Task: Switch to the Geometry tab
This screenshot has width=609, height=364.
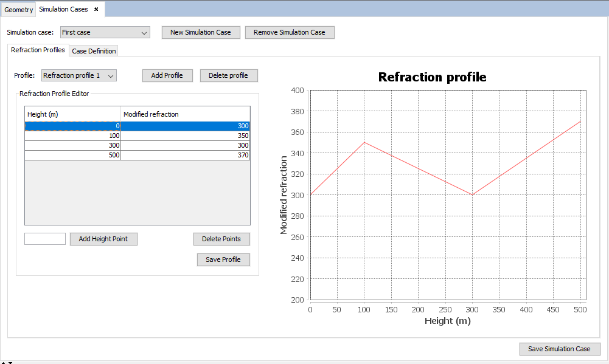Action: tap(18, 10)
